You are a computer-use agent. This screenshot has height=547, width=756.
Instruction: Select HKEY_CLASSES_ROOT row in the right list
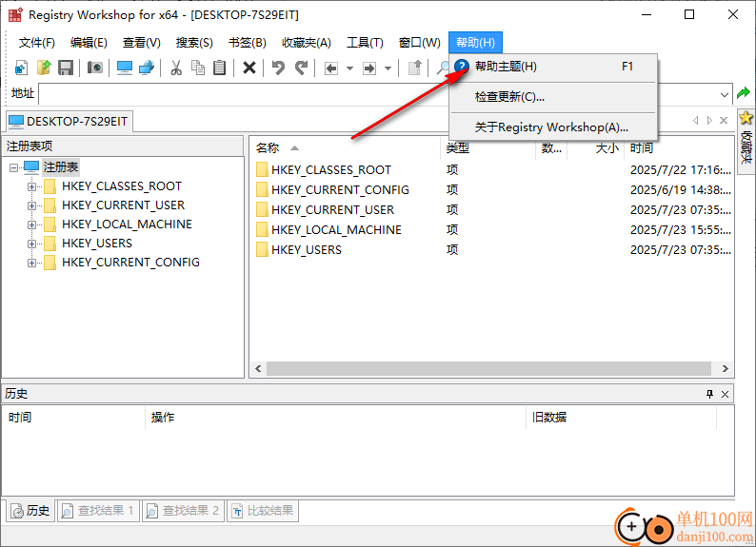pyautogui.click(x=493, y=170)
